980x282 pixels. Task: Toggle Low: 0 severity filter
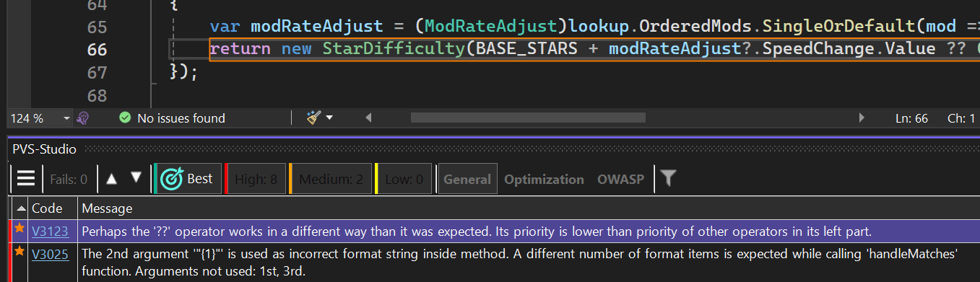pyautogui.click(x=403, y=179)
